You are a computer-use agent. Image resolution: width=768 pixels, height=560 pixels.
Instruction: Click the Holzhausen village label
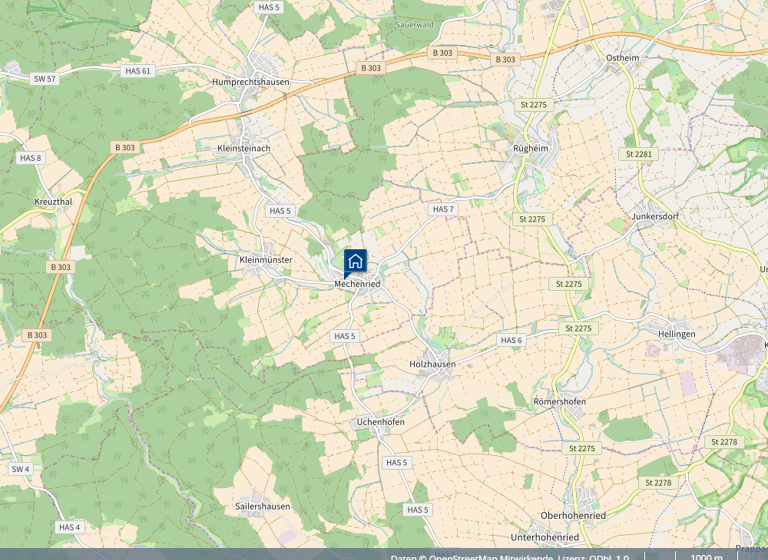coord(432,364)
